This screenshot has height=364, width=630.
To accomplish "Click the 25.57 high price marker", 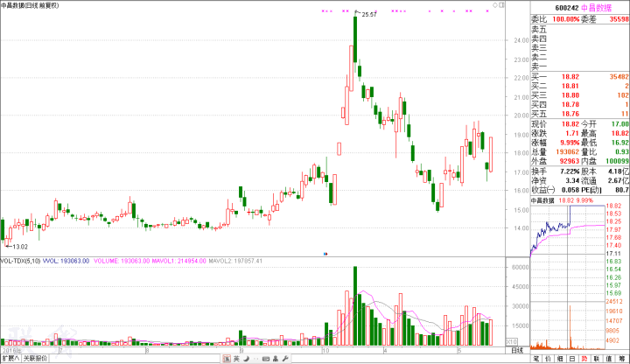I will 368,15.
